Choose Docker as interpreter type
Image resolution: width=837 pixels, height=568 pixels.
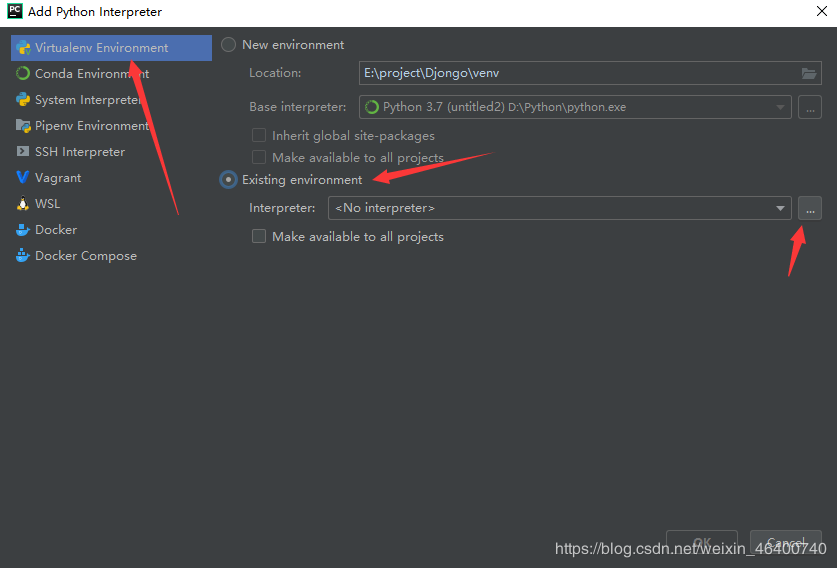point(112,230)
